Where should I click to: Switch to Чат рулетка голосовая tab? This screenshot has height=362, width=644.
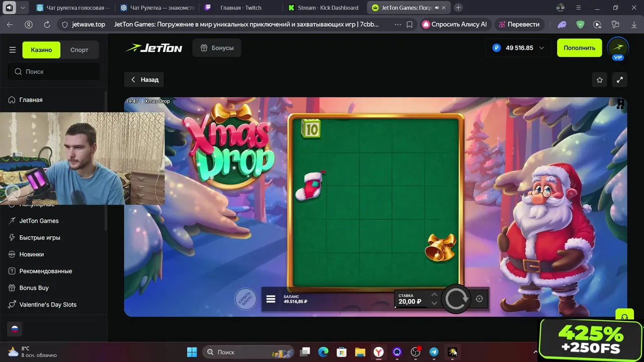[72, 8]
